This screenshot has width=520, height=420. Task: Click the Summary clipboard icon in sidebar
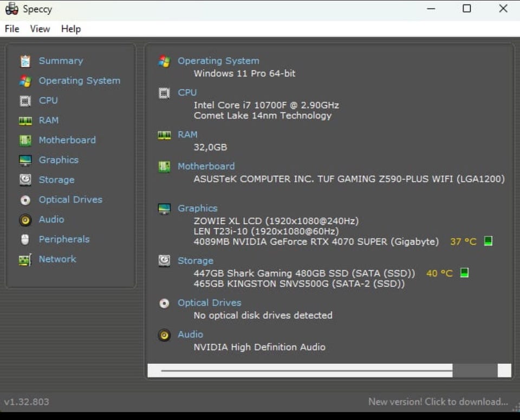(x=25, y=61)
